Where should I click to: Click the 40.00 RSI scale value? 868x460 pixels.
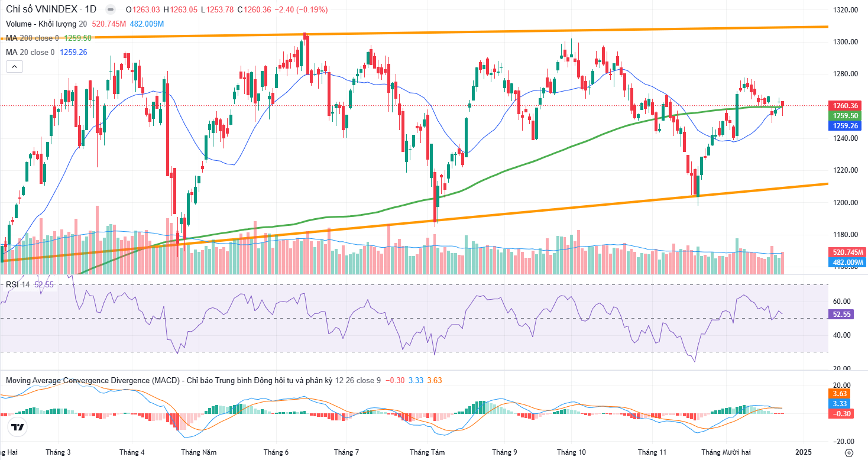[x=842, y=335]
